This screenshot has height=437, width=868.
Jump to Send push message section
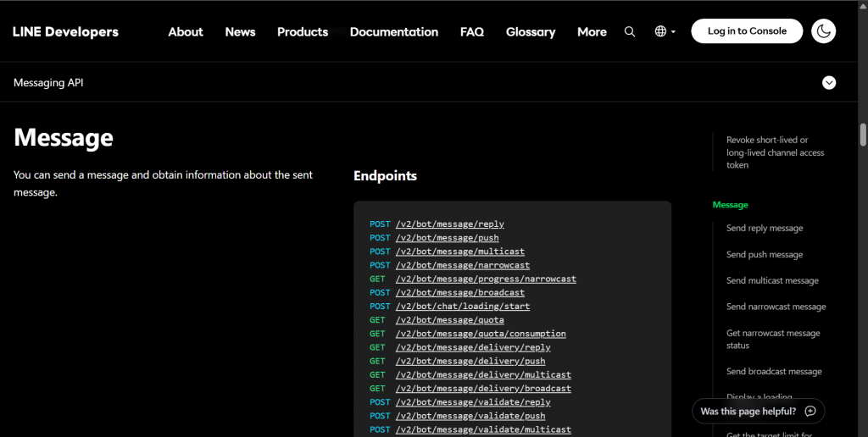pyautogui.click(x=765, y=254)
